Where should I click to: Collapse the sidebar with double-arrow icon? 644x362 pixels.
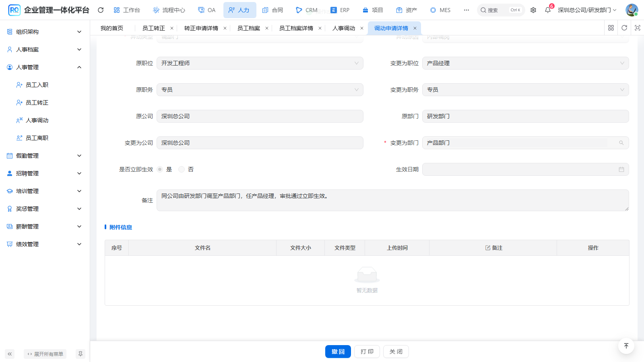10,354
